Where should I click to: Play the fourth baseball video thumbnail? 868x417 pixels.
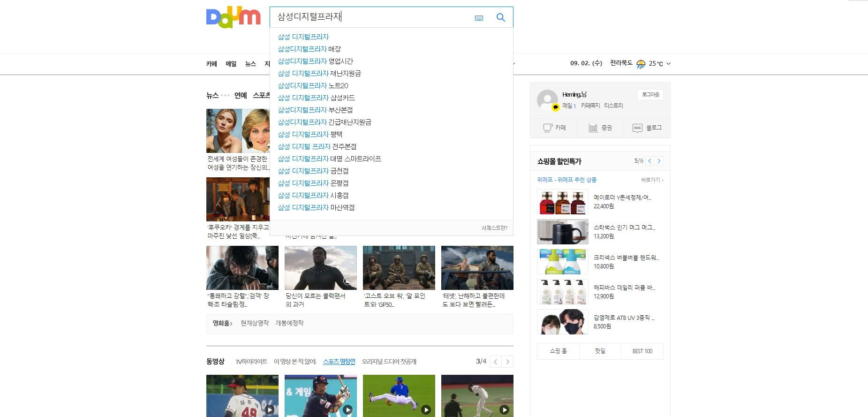[477, 396]
